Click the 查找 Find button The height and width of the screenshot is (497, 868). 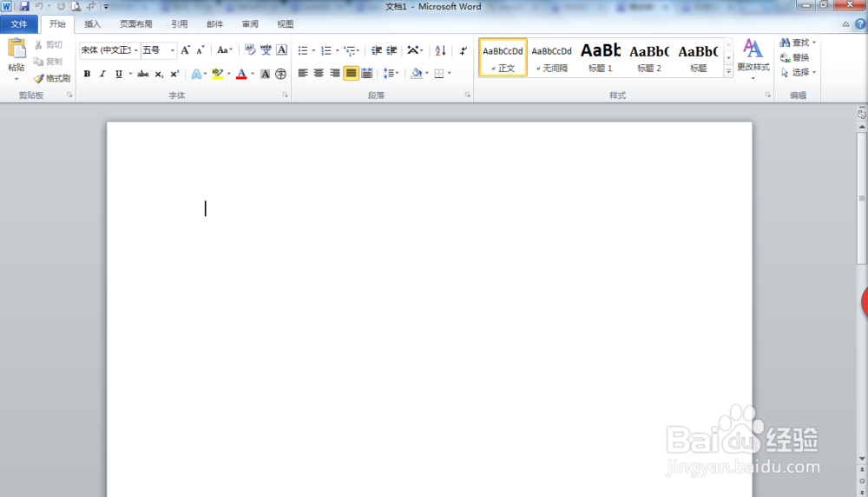pos(798,43)
